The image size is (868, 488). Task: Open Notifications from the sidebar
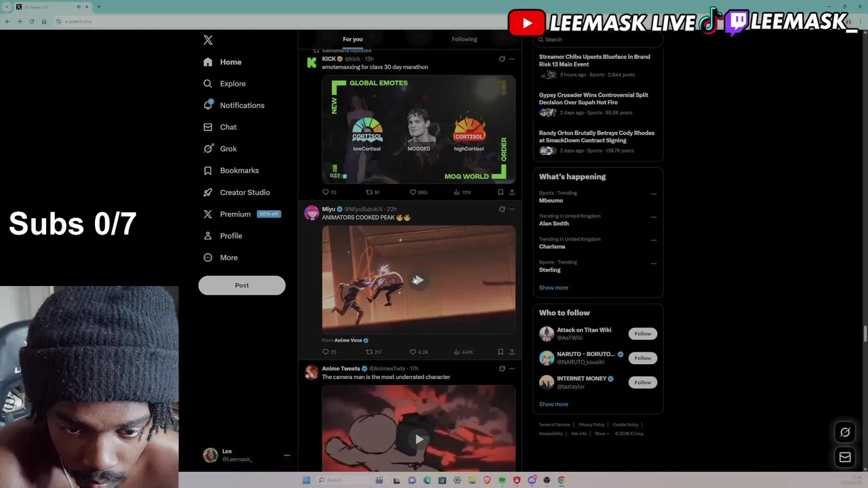(234, 105)
